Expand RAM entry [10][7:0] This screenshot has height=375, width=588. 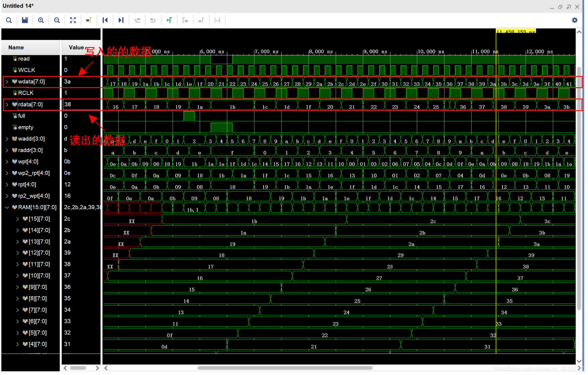(x=17, y=275)
